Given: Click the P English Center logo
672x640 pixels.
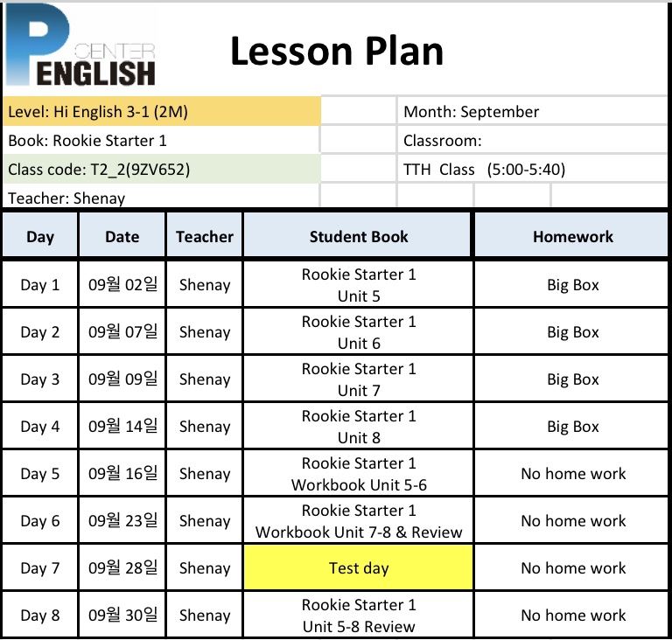Looking at the screenshot, I should click(81, 45).
